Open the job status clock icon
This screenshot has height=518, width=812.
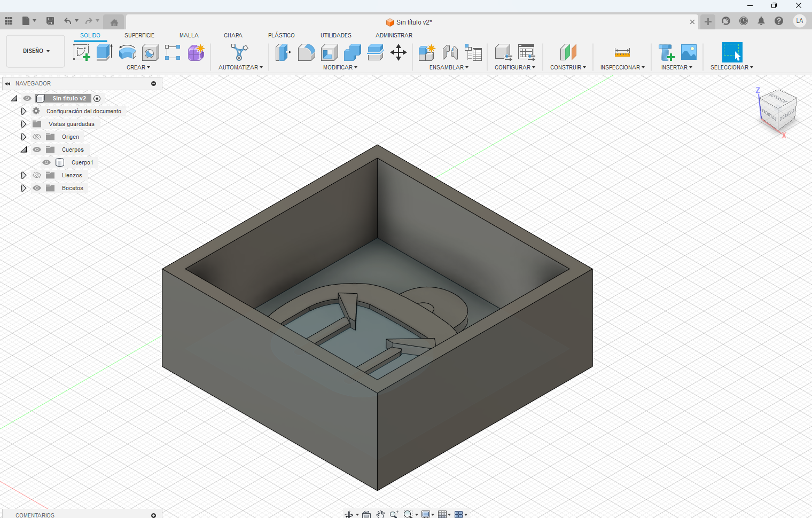744,21
